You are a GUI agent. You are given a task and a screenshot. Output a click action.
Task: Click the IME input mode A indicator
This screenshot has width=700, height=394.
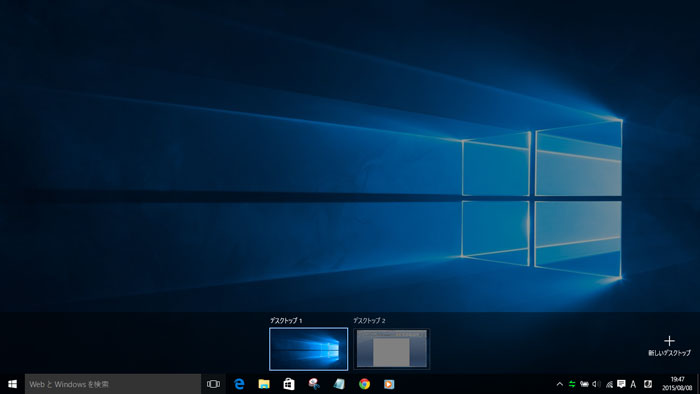click(x=633, y=384)
